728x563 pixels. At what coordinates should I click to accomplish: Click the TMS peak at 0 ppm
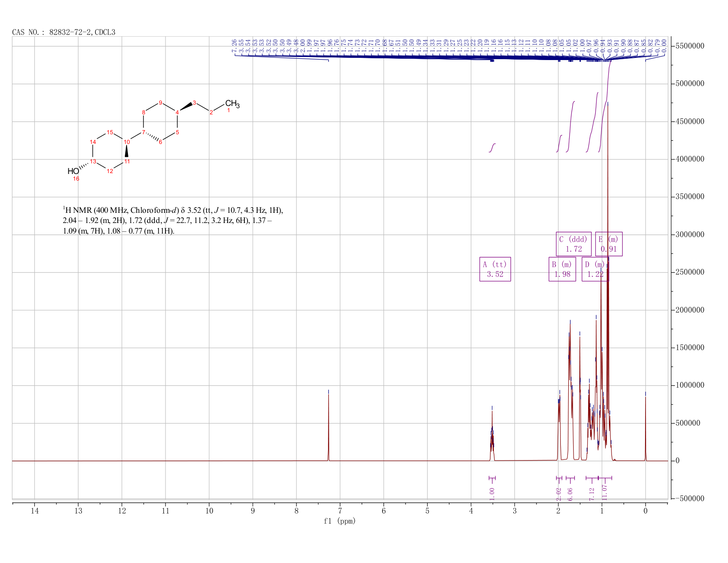pyautogui.click(x=645, y=426)
